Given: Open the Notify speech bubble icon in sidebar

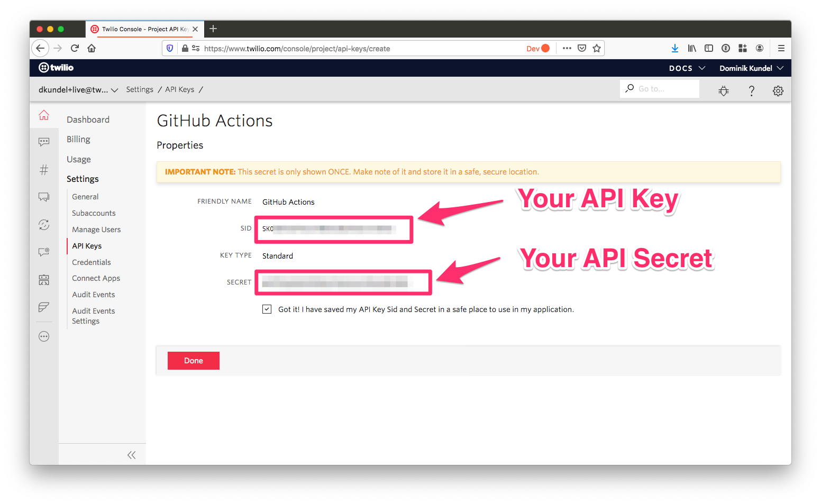Looking at the screenshot, I should click(x=44, y=252).
